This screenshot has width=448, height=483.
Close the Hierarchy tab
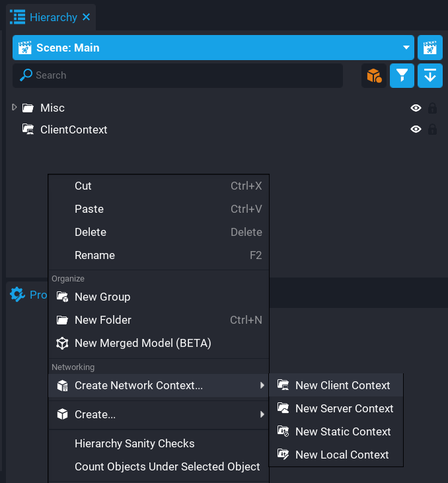click(x=86, y=17)
